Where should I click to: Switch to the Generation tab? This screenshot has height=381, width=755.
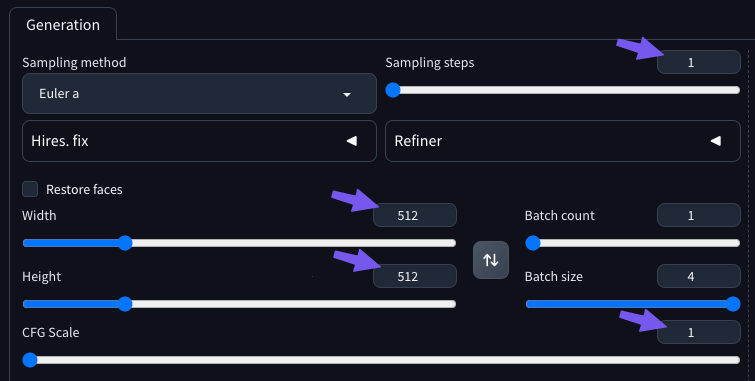[x=63, y=25]
